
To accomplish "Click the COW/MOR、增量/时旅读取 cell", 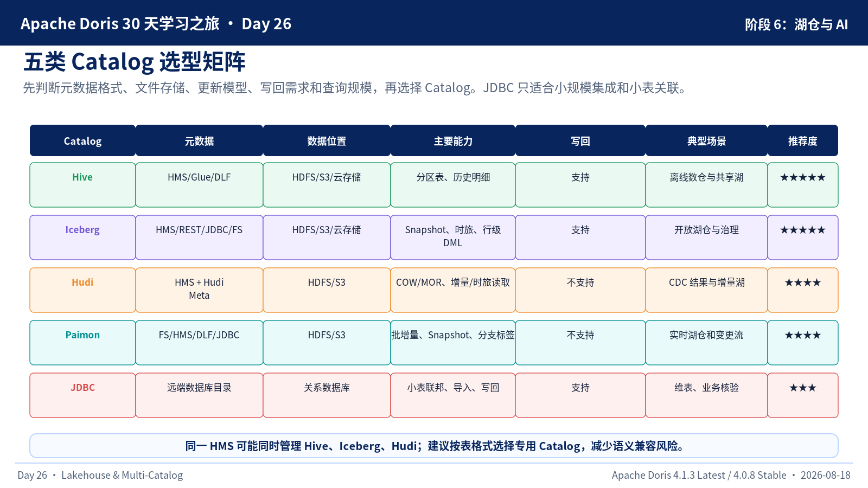I will (453, 290).
